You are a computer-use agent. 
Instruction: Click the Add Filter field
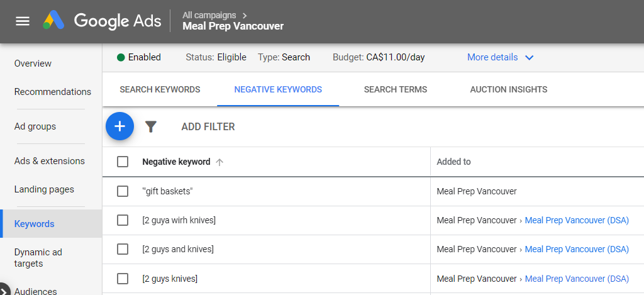208,127
